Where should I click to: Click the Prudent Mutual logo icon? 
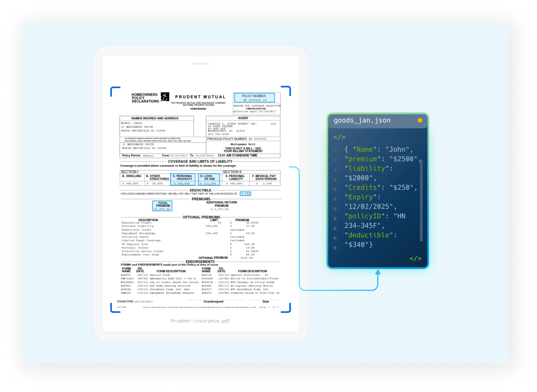(x=165, y=97)
